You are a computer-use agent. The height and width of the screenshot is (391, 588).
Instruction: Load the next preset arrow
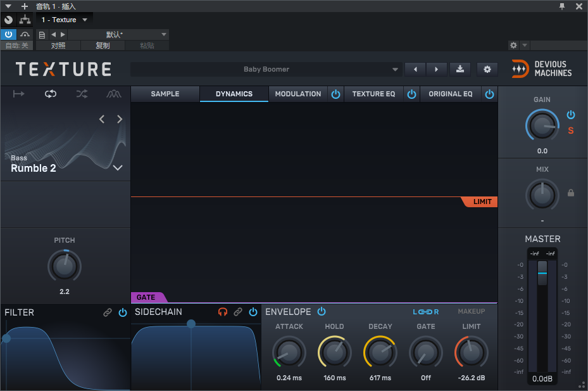click(436, 69)
